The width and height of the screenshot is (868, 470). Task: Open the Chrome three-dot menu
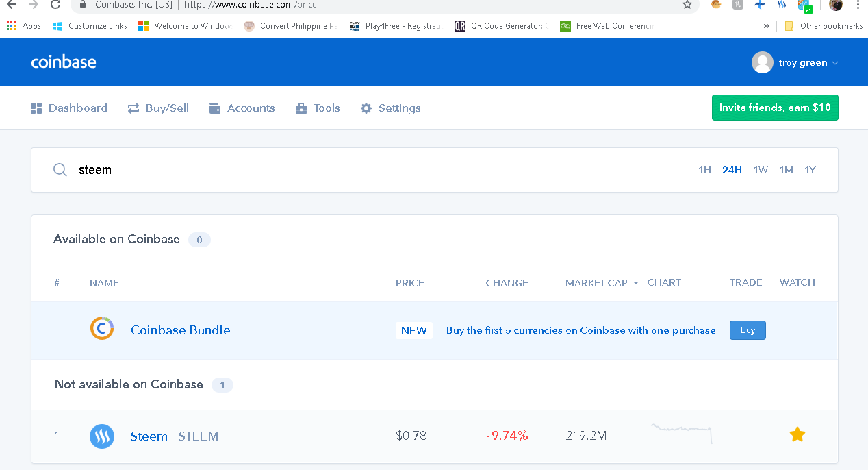pyautogui.click(x=858, y=5)
